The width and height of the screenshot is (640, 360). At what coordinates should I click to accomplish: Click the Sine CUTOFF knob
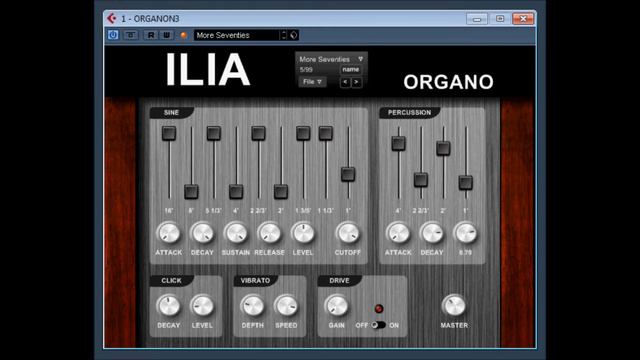pos(348,233)
